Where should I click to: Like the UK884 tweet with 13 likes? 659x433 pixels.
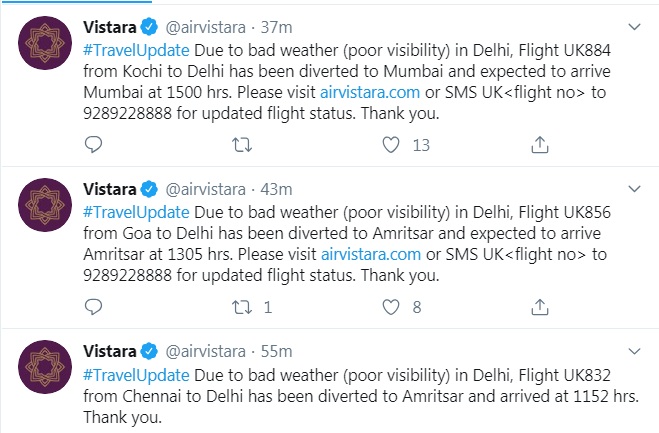(x=391, y=145)
